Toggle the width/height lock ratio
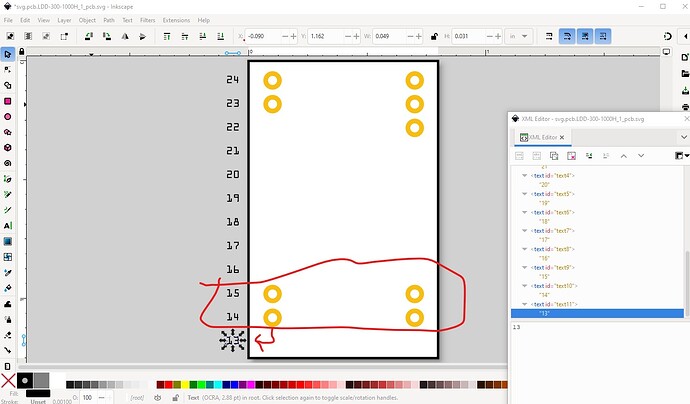690x404 pixels. tap(435, 35)
